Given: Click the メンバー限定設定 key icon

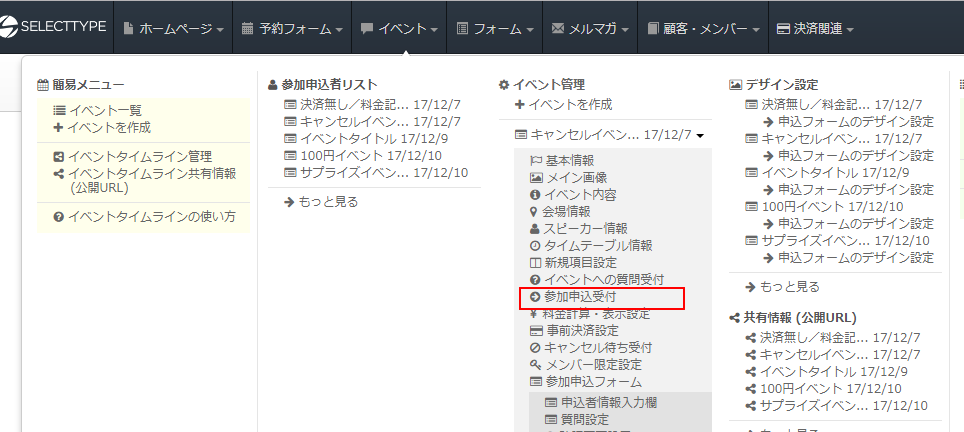Looking at the screenshot, I should pos(535,364).
